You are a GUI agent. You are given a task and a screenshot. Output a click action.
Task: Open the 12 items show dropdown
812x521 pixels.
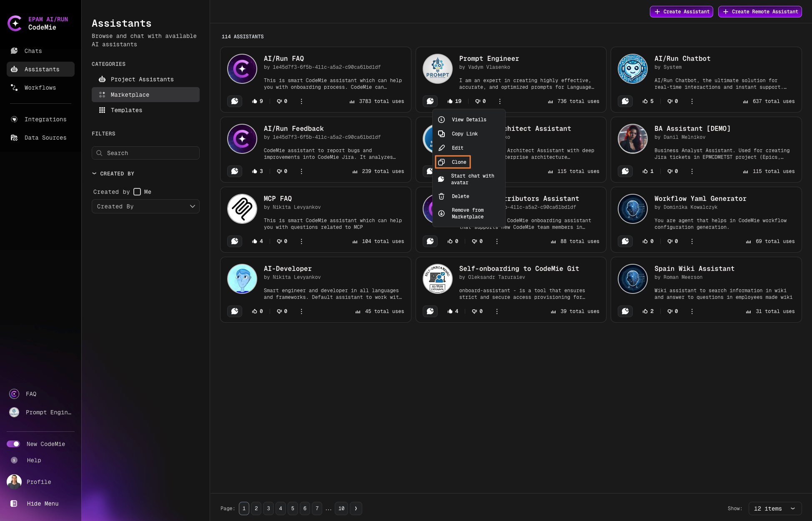tap(774, 508)
